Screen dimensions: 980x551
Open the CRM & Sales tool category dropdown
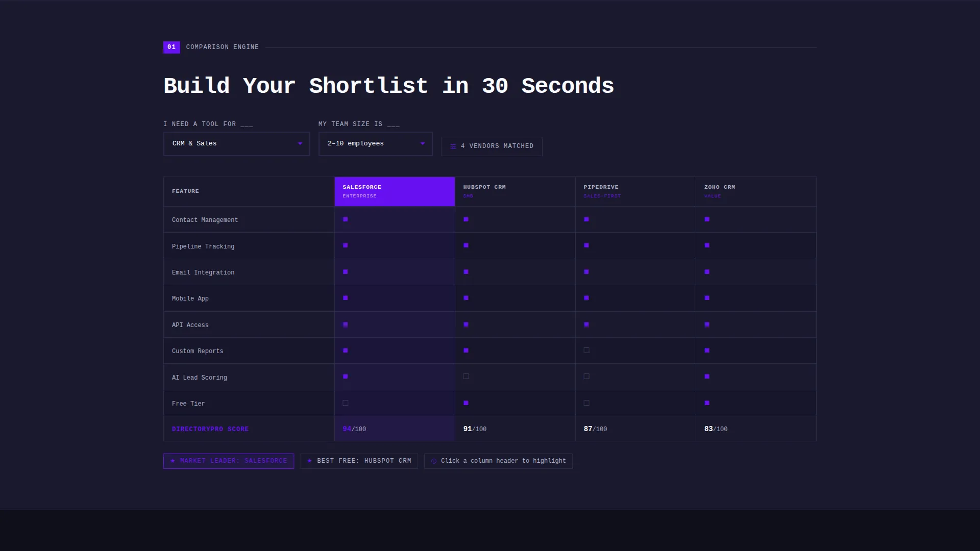tap(237, 144)
